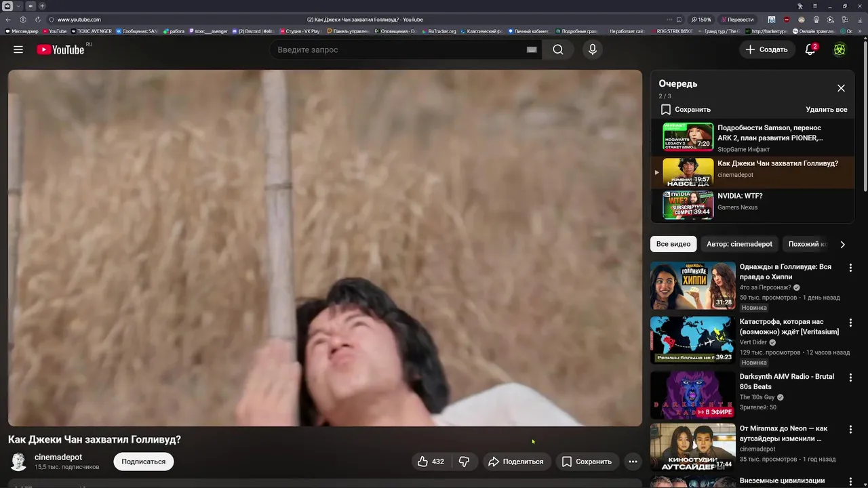This screenshot has width=868, height=488.
Task: Like the video with 432 likes
Action: [x=431, y=462]
